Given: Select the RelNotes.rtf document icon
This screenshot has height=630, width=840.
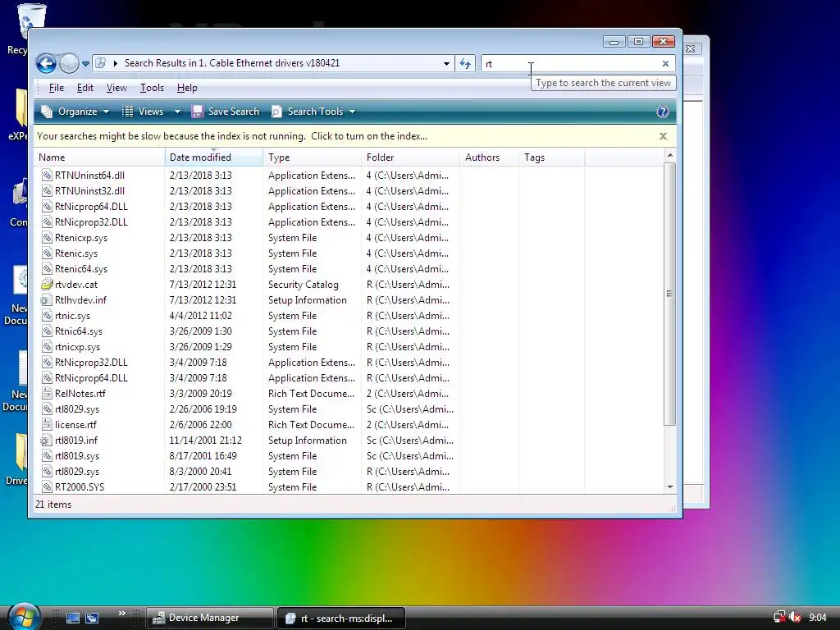Looking at the screenshot, I should click(47, 393).
